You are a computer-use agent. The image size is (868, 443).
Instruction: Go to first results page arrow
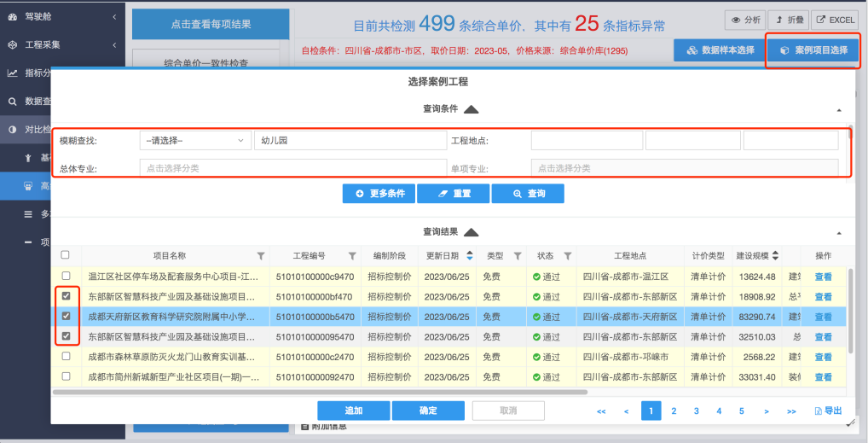(601, 411)
